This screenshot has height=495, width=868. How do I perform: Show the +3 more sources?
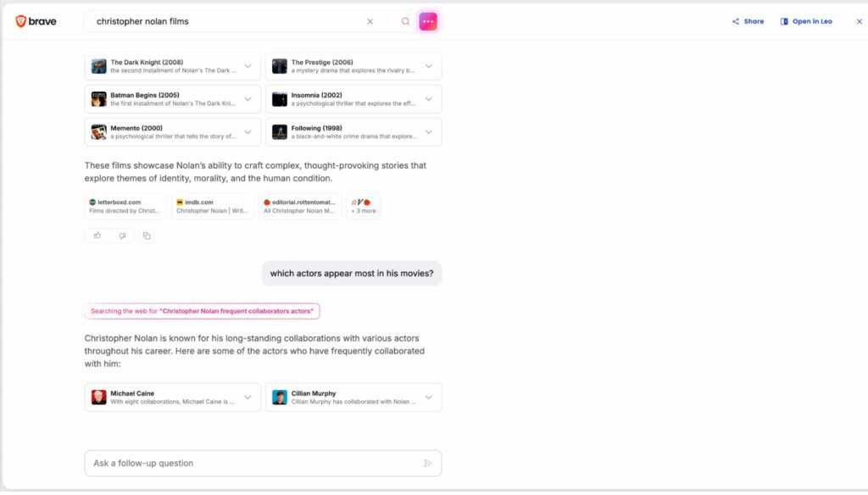pyautogui.click(x=364, y=207)
